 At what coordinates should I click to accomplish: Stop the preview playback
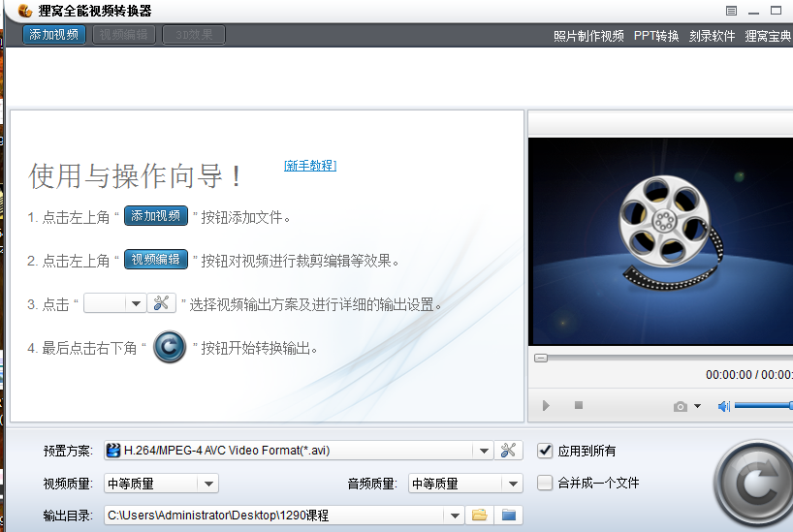tap(579, 405)
